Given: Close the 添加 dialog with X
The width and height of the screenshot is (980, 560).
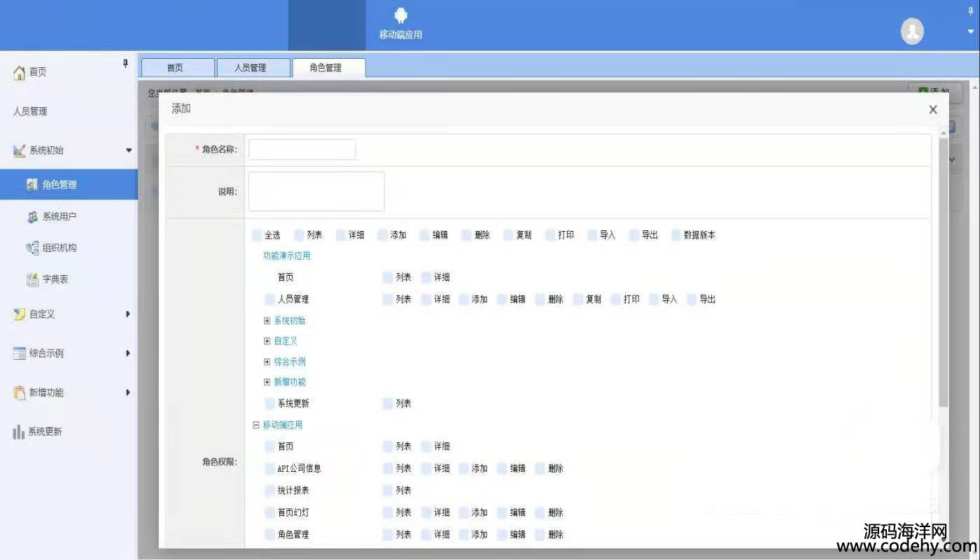Looking at the screenshot, I should point(932,109).
